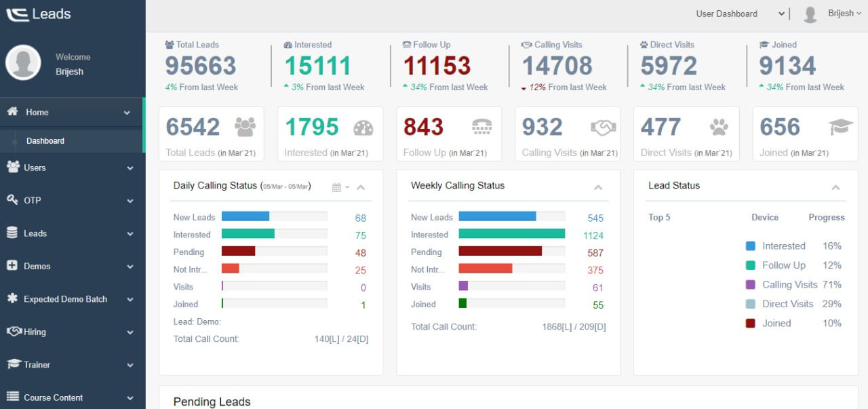
Task: Click the New Leads bar in Weekly Calling Status
Action: tap(498, 217)
